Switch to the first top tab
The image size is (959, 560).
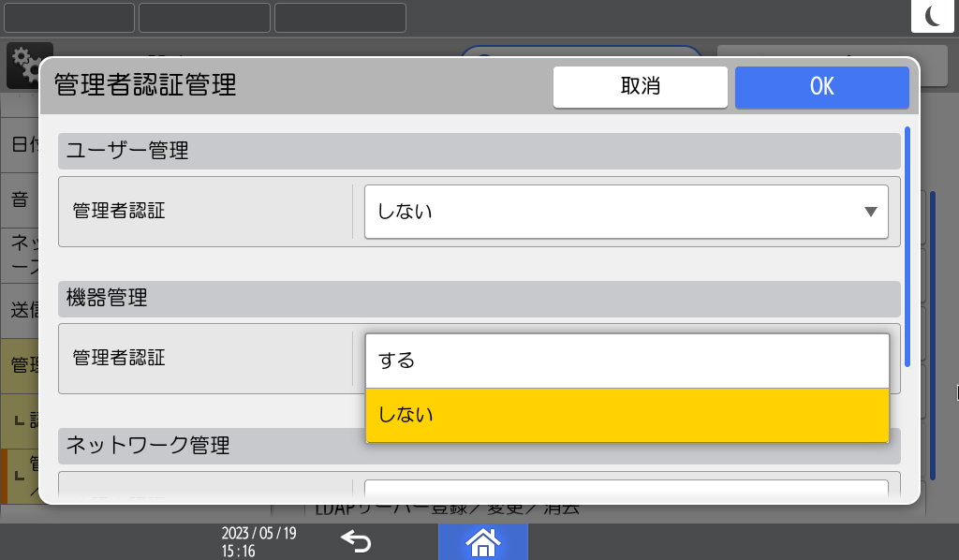(x=68, y=17)
